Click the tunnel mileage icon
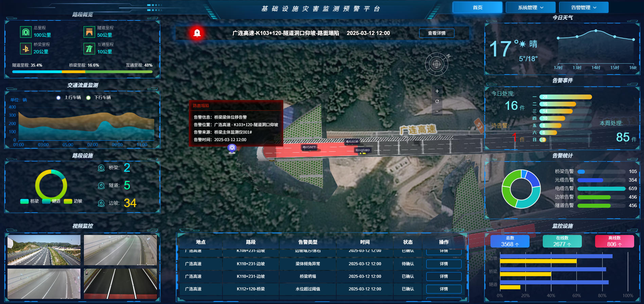The image size is (644, 304). pos(89,32)
